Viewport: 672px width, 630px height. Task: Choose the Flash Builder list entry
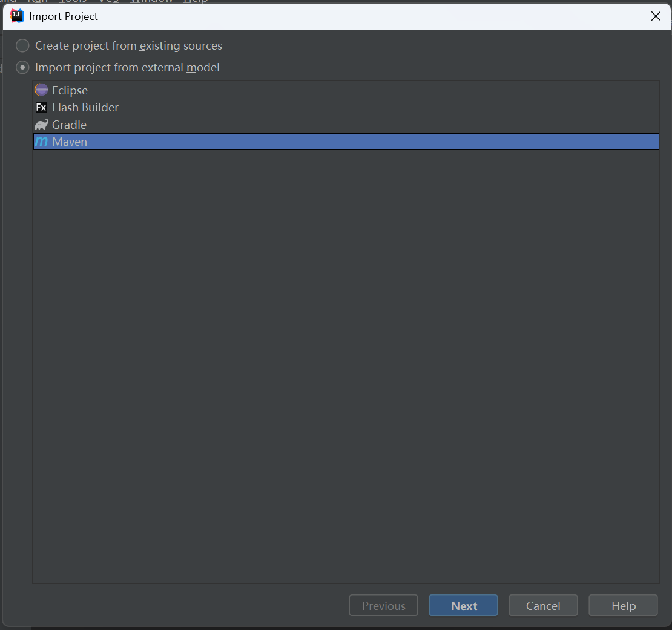coord(346,108)
